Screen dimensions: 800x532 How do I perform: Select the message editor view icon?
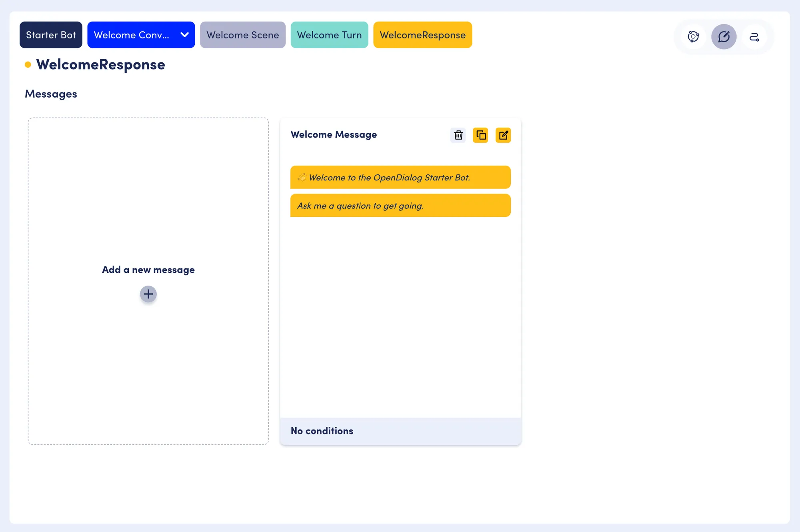tap(724, 37)
